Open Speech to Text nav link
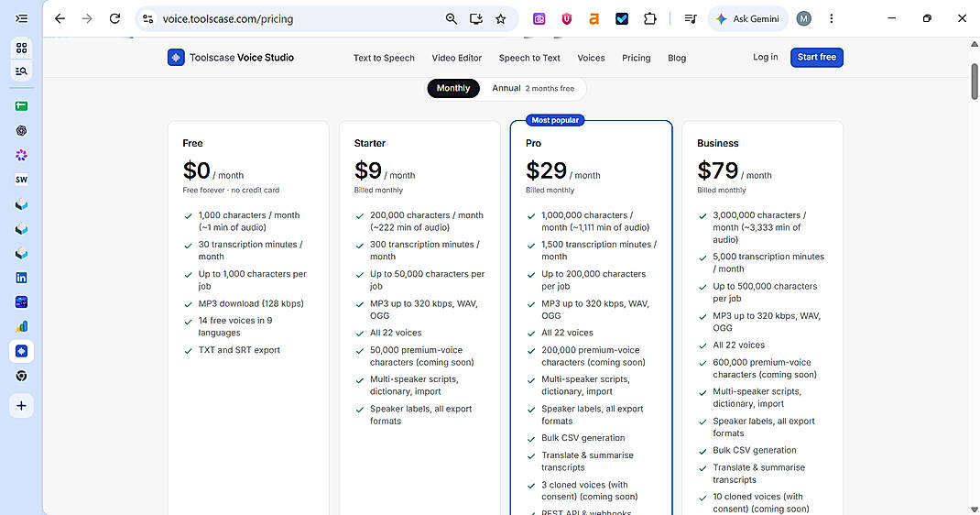The width and height of the screenshot is (980, 515). point(529,58)
